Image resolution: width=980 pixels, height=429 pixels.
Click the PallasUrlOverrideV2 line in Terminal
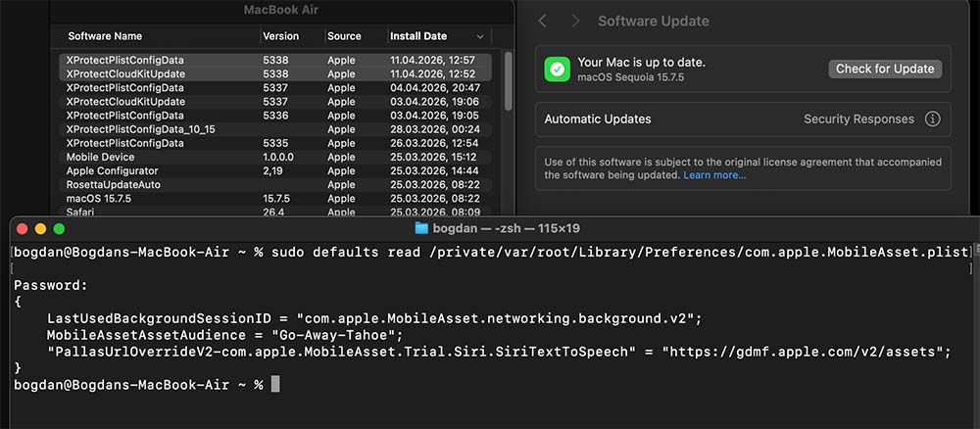pyautogui.click(x=500, y=352)
